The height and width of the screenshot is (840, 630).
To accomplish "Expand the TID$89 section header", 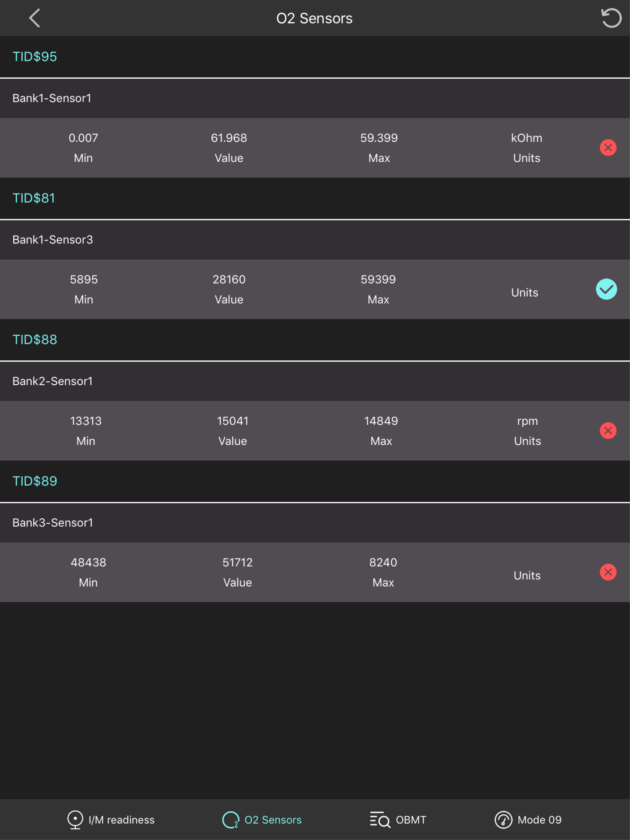I will [34, 481].
